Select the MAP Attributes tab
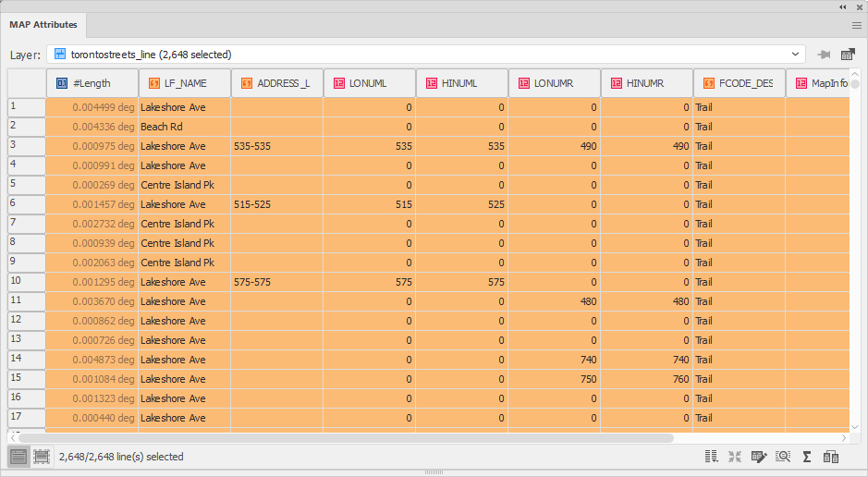868x477 pixels. click(43, 25)
